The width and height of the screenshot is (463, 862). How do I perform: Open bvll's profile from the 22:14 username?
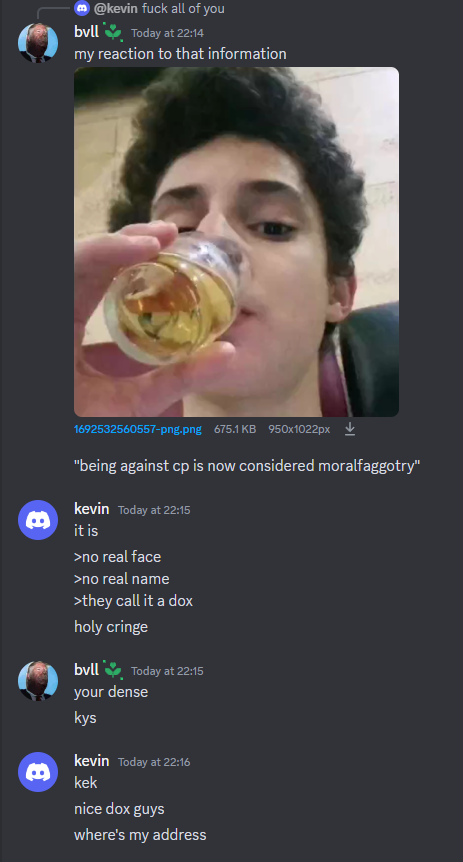[x=86, y=32]
